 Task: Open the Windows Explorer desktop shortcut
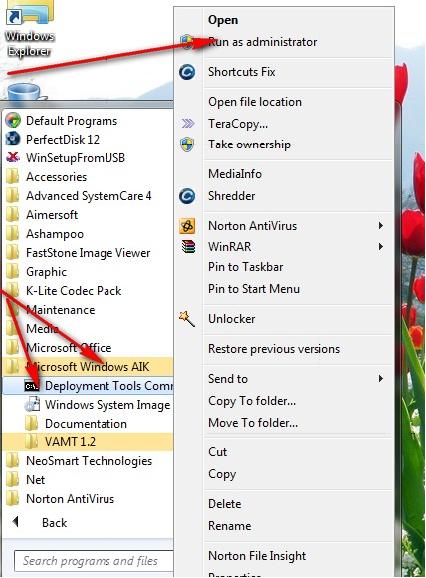click(x=29, y=29)
